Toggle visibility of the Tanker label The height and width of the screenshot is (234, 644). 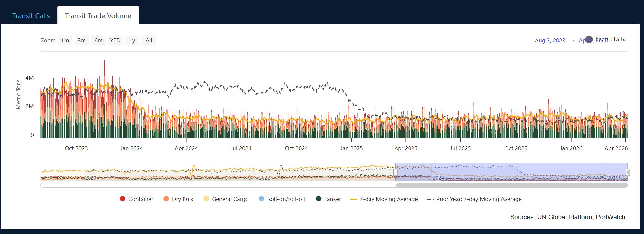pos(332,199)
